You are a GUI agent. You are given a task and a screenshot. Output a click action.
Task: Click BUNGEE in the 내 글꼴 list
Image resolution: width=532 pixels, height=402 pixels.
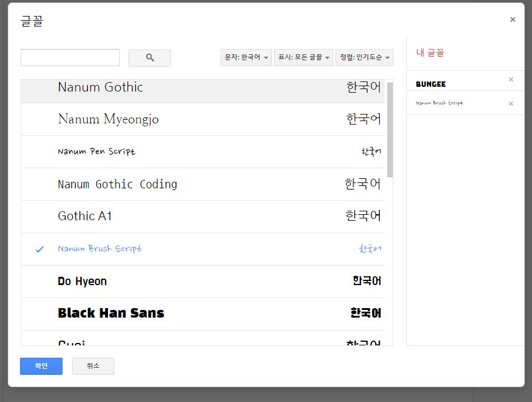pos(431,84)
